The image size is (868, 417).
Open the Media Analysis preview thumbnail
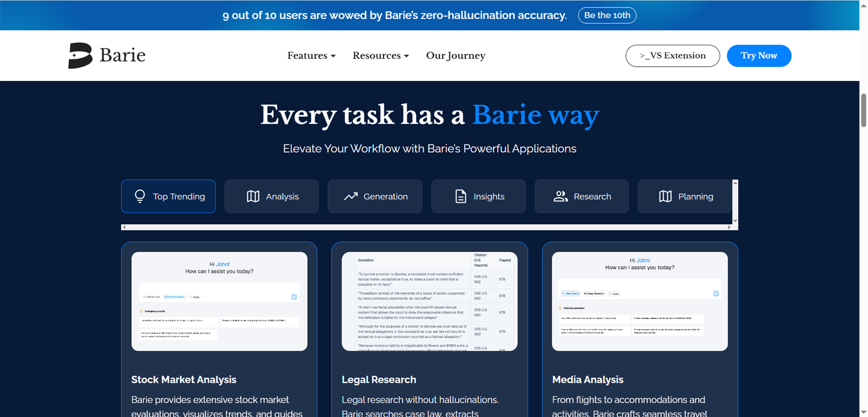point(640,301)
